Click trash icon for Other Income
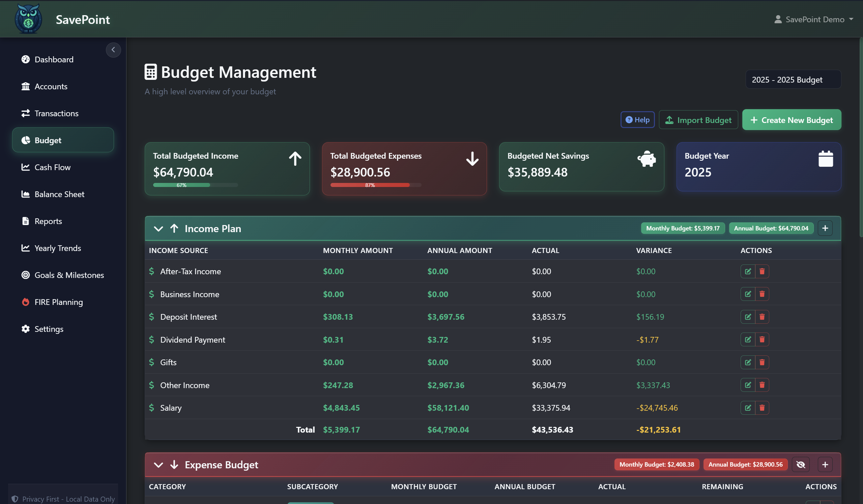This screenshot has height=504, width=863. coord(761,385)
